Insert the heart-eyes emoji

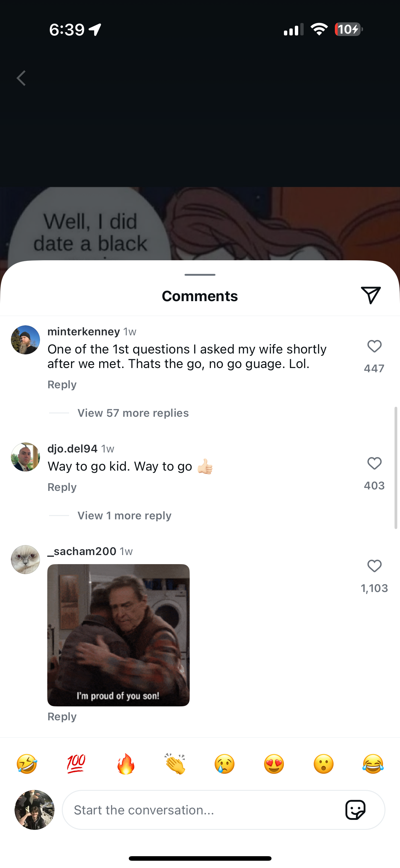(274, 764)
